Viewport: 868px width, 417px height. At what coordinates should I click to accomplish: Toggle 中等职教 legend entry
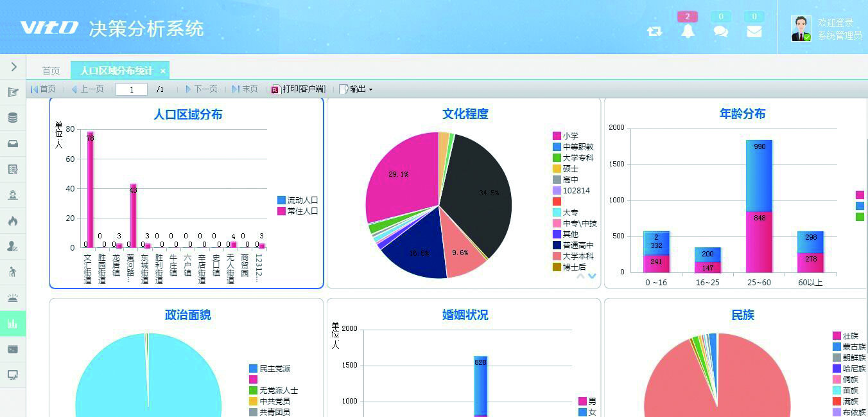point(573,147)
